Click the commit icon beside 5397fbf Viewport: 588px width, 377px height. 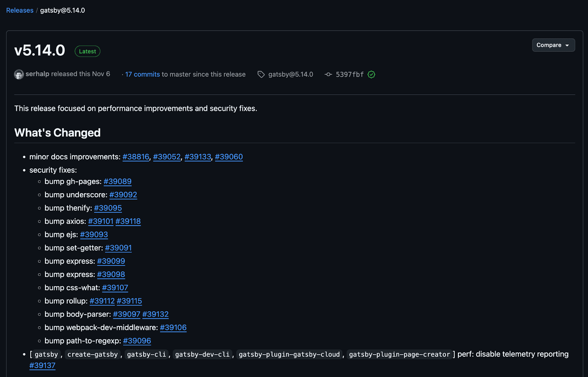pos(328,75)
